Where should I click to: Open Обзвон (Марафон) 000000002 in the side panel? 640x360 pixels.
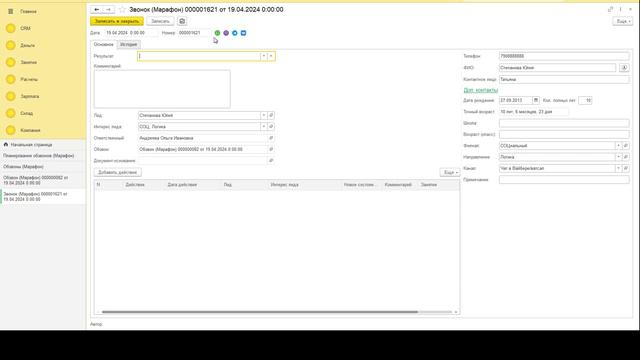(43, 180)
